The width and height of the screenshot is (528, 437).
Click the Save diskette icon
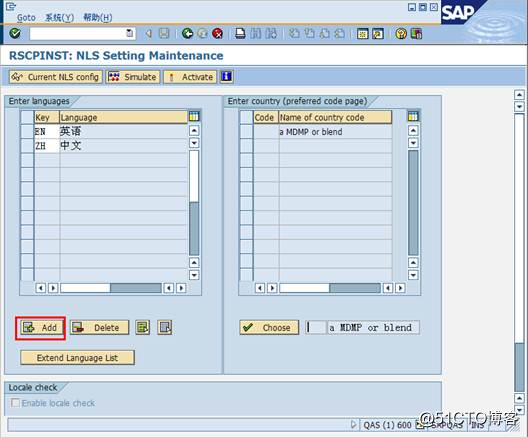pyautogui.click(x=164, y=33)
